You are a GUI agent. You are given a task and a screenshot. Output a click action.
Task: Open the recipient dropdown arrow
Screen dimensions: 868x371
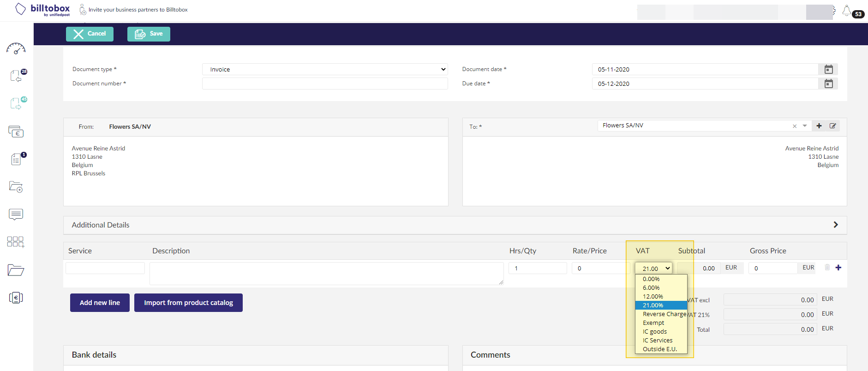point(805,126)
